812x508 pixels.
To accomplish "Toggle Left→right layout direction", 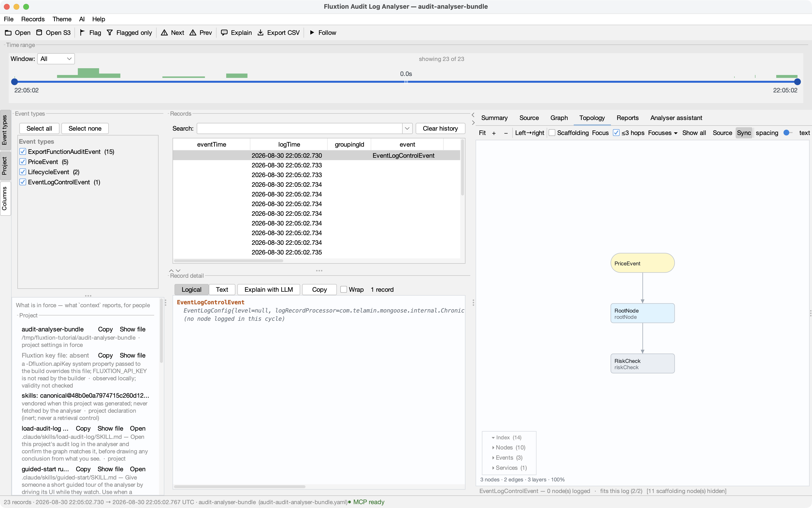I will point(529,133).
